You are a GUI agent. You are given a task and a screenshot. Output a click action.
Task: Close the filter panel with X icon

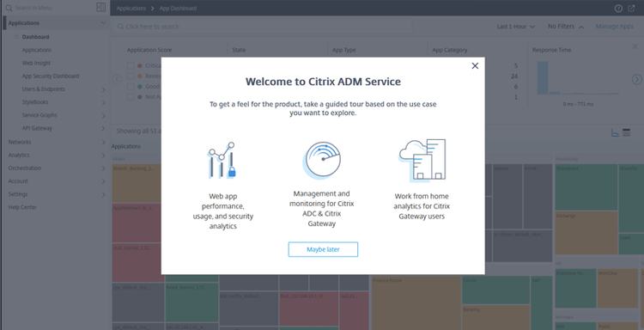[x=635, y=47]
